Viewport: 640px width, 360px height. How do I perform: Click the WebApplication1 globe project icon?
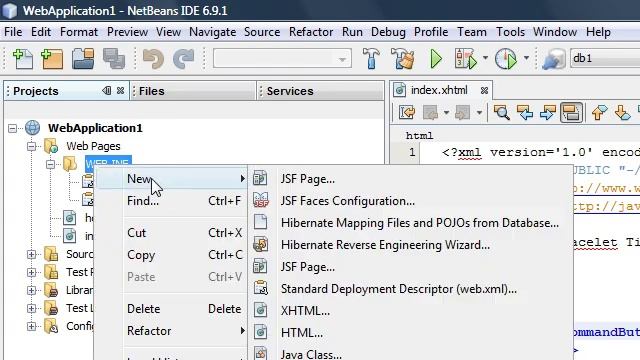pos(33,128)
